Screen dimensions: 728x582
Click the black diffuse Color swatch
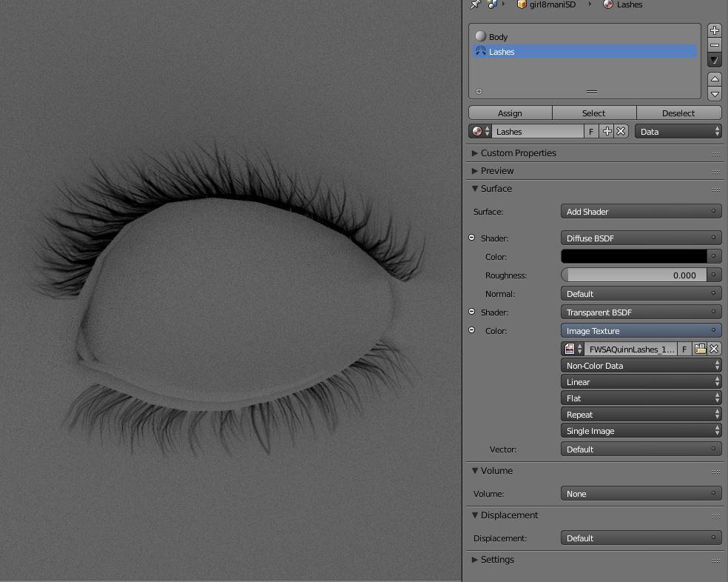pyautogui.click(x=634, y=257)
